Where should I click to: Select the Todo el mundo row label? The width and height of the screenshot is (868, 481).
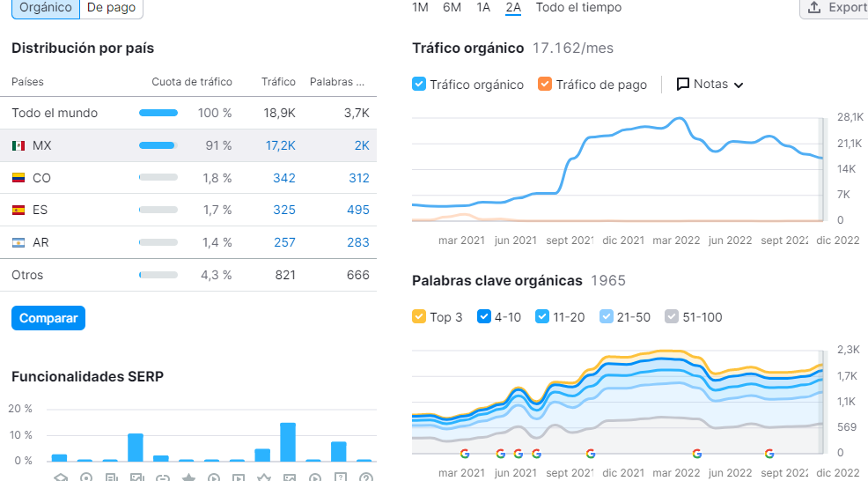pos(55,113)
